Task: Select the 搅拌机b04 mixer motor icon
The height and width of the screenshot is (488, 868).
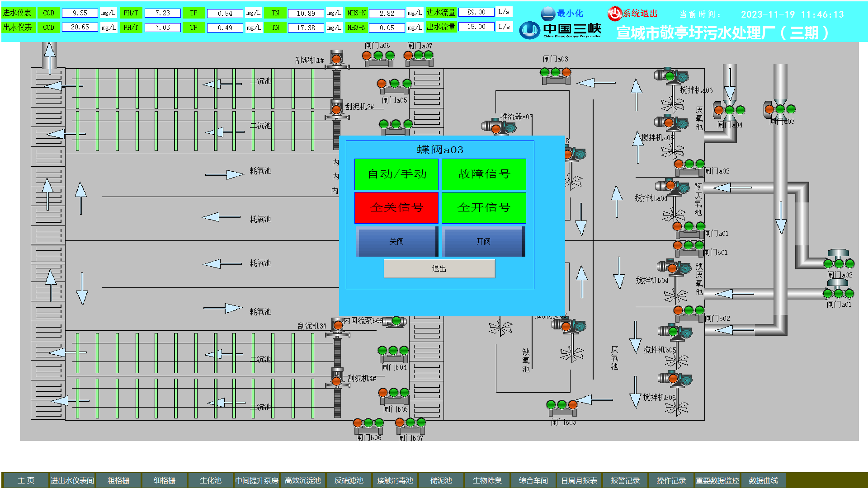Action: click(x=673, y=268)
